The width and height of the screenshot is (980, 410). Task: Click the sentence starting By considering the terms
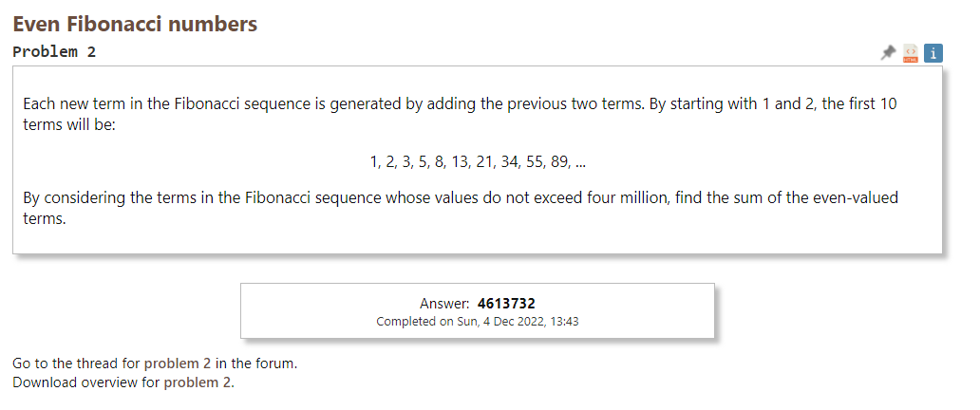[461, 209]
